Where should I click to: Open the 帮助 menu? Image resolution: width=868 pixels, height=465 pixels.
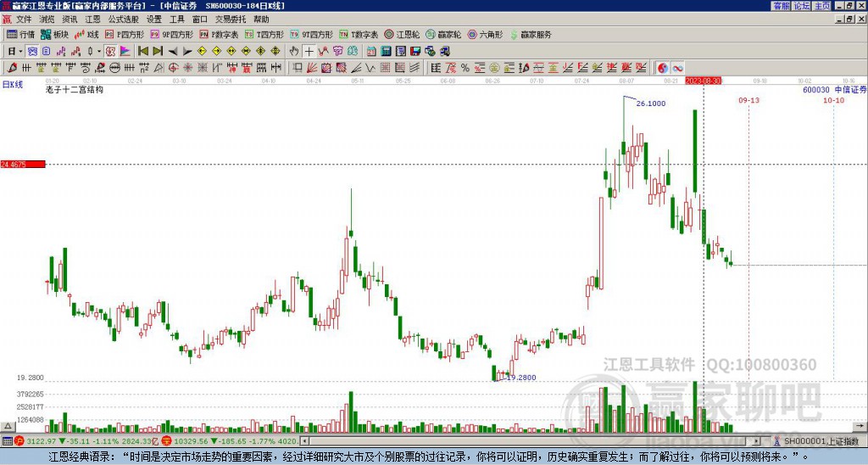[x=261, y=20]
